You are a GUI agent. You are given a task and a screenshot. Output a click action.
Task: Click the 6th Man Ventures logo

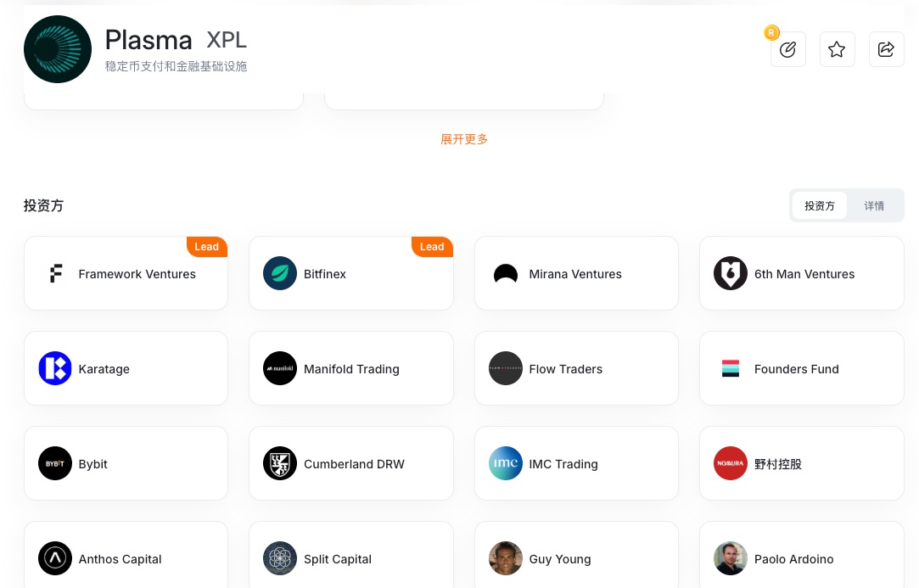coord(731,273)
